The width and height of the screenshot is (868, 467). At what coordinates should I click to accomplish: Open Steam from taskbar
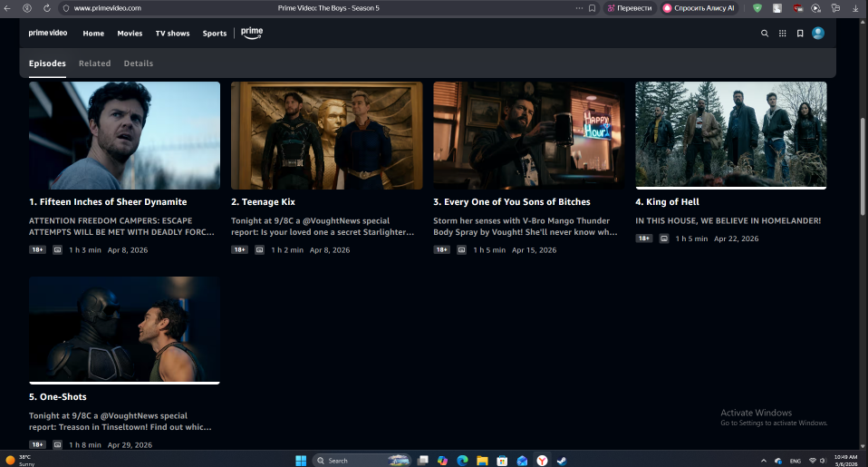tap(562, 461)
